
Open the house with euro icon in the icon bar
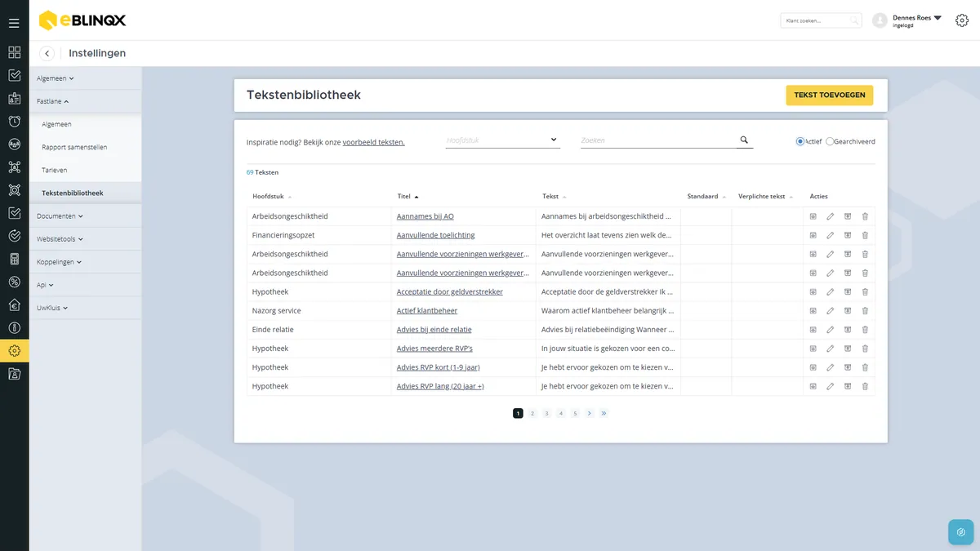14,305
